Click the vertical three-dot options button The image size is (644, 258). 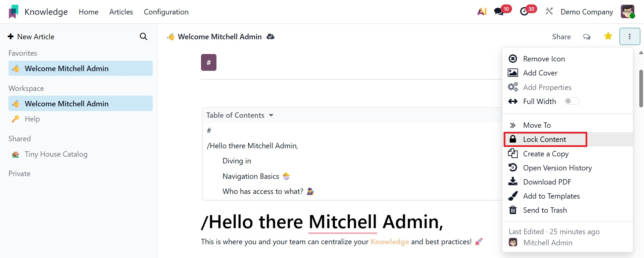(x=630, y=36)
